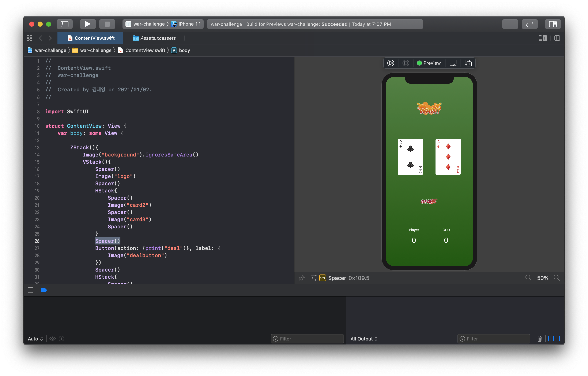Open the Library plus button
Image resolution: width=588 pixels, height=376 pixels.
(510, 24)
